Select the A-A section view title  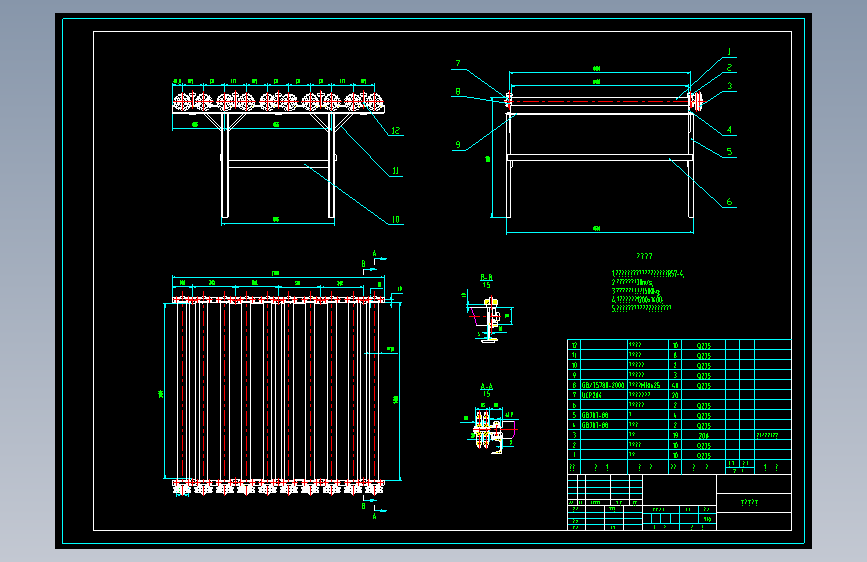(487, 387)
